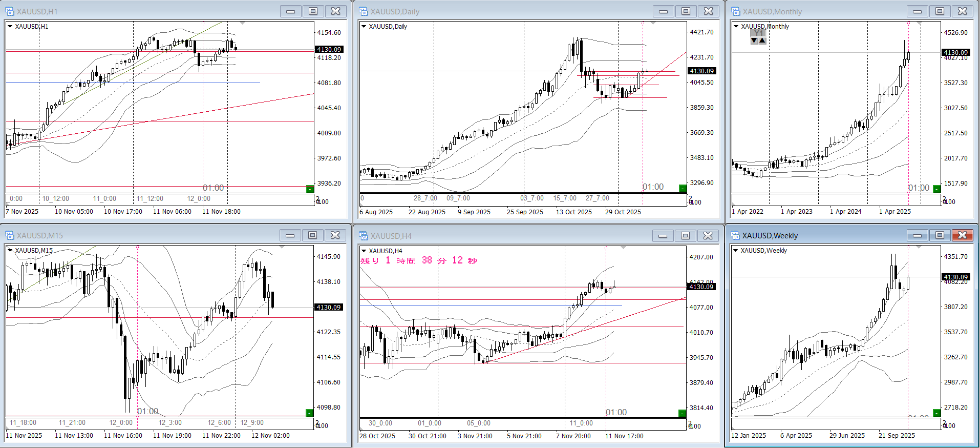Toggle the green minus square on M15 chart
Screen dimensions: 980x448
point(309,413)
